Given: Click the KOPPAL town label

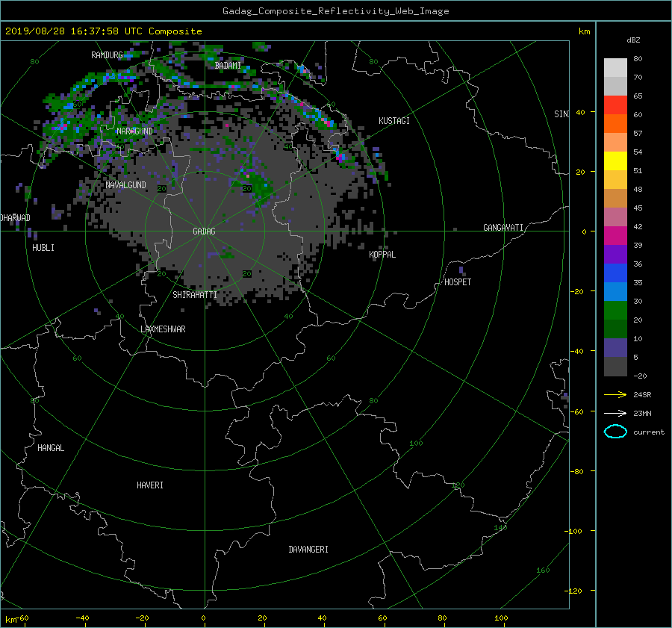Looking at the screenshot, I should (382, 255).
